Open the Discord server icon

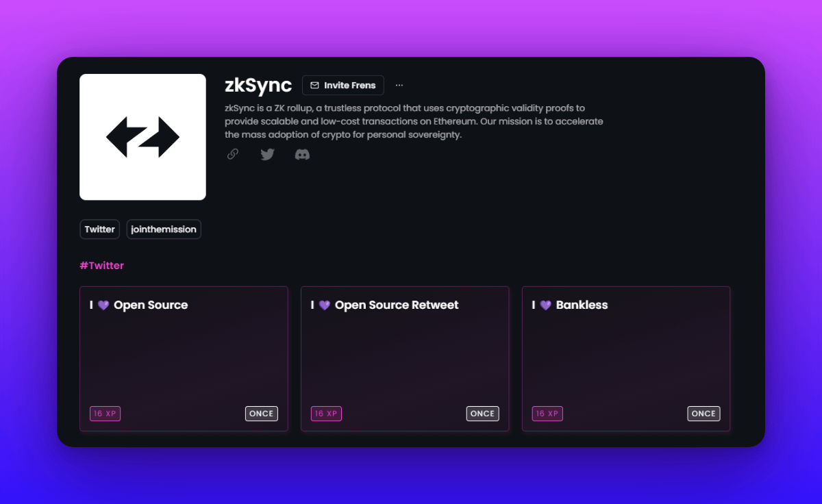pos(302,154)
